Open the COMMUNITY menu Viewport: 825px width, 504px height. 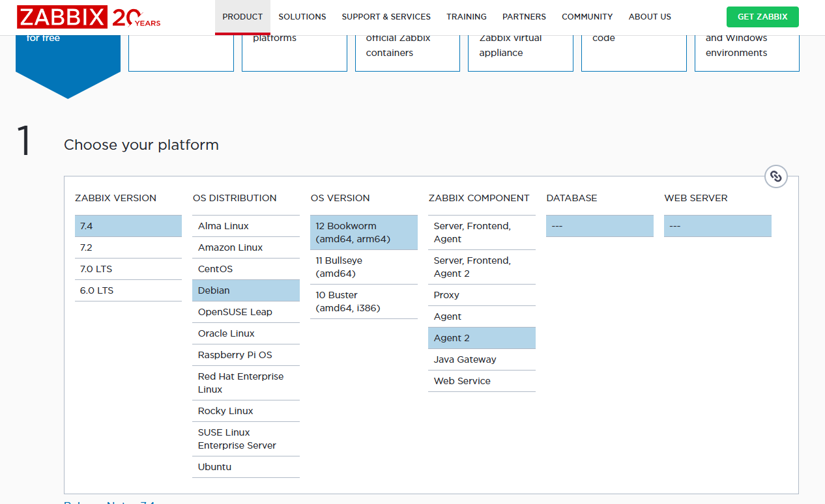click(587, 17)
